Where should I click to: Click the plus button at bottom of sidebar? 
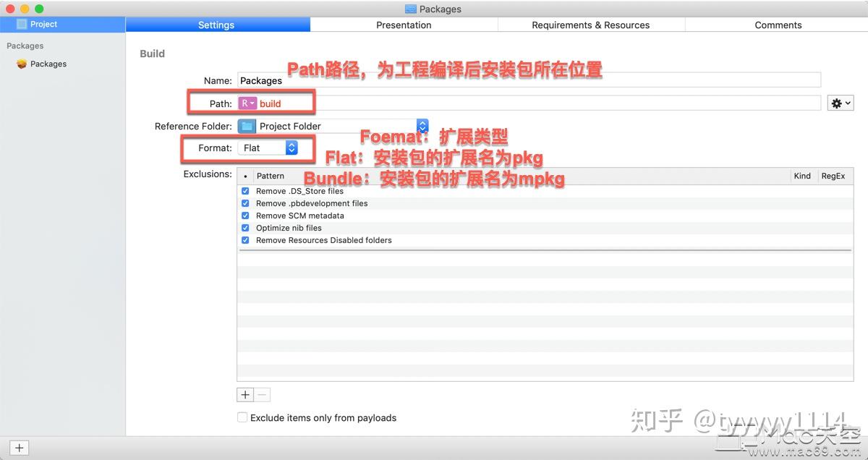18,447
